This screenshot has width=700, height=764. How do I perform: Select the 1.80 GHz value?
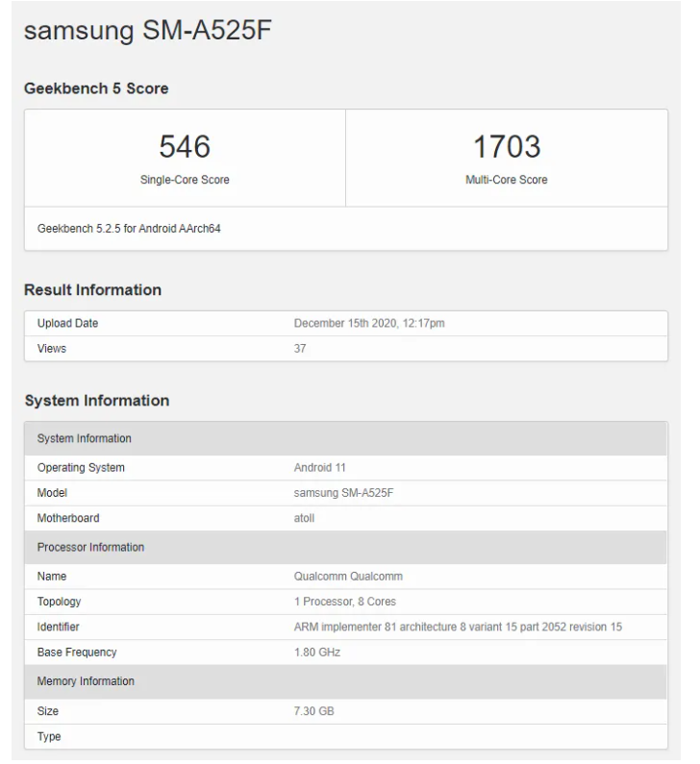(317, 653)
